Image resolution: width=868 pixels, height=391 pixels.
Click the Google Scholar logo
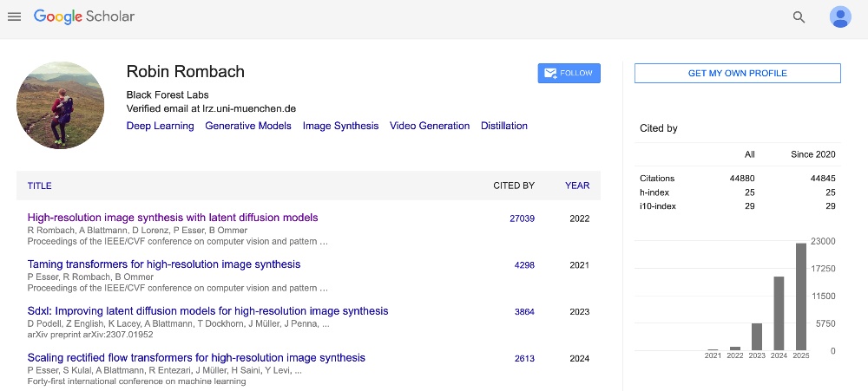tap(84, 16)
